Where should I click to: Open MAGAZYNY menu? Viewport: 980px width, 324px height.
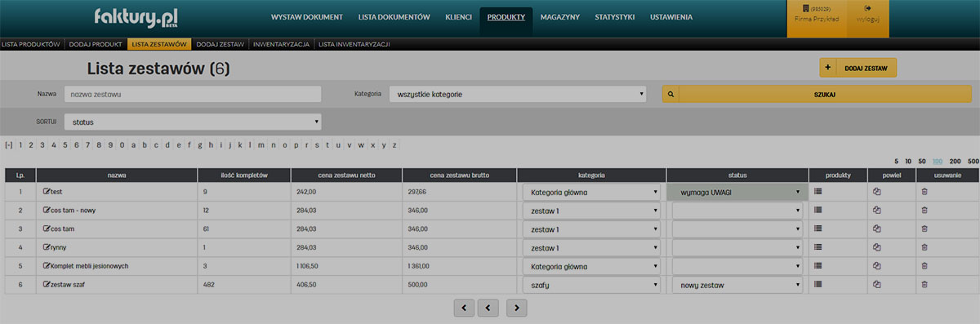point(560,16)
